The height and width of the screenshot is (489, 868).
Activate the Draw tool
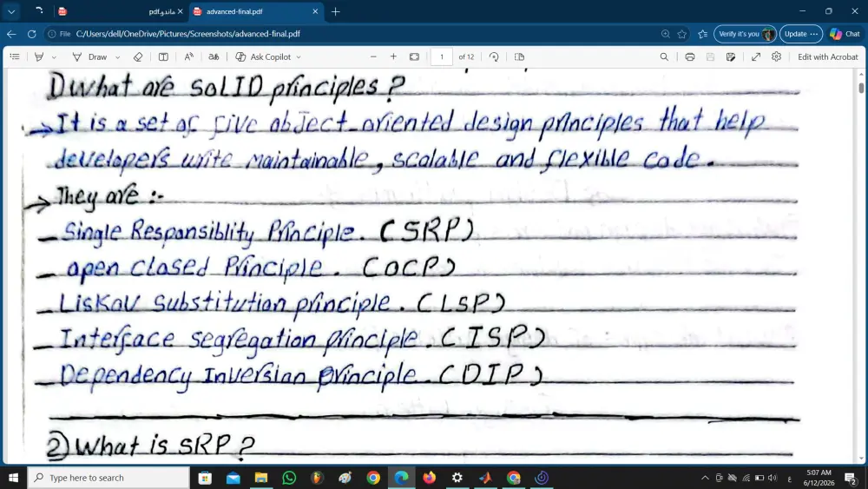89,56
